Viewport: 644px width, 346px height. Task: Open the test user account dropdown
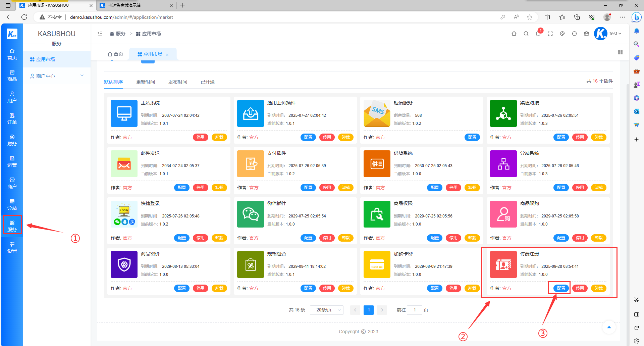click(x=615, y=34)
